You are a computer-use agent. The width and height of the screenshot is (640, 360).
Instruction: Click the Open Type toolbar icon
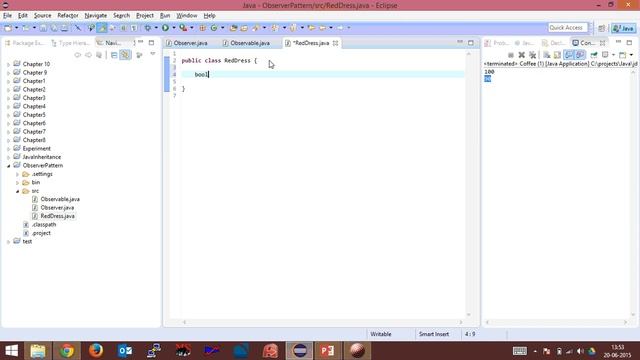[233, 28]
